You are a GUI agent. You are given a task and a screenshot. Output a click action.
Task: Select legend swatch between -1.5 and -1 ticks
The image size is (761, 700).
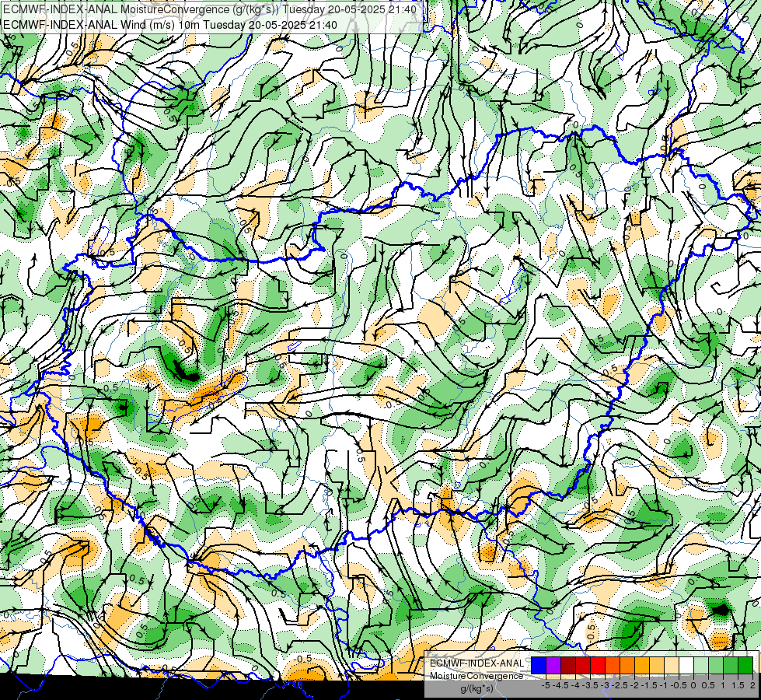click(657, 666)
